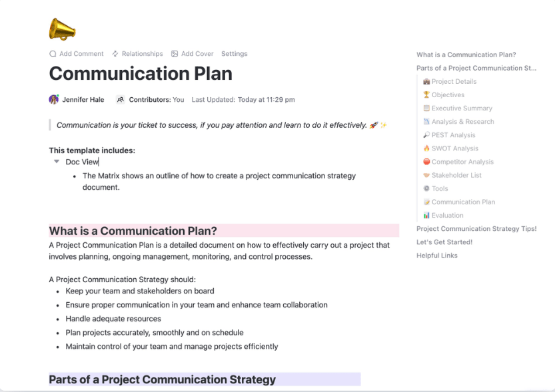Click the bullet 'The Matrix shows an outline'
The height and width of the screenshot is (392, 555).
click(x=219, y=181)
